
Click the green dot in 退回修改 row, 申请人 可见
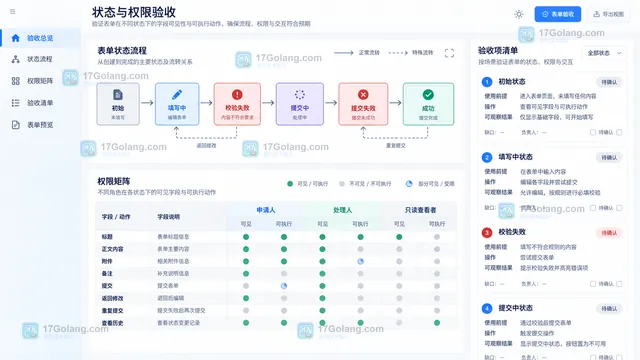246,298
